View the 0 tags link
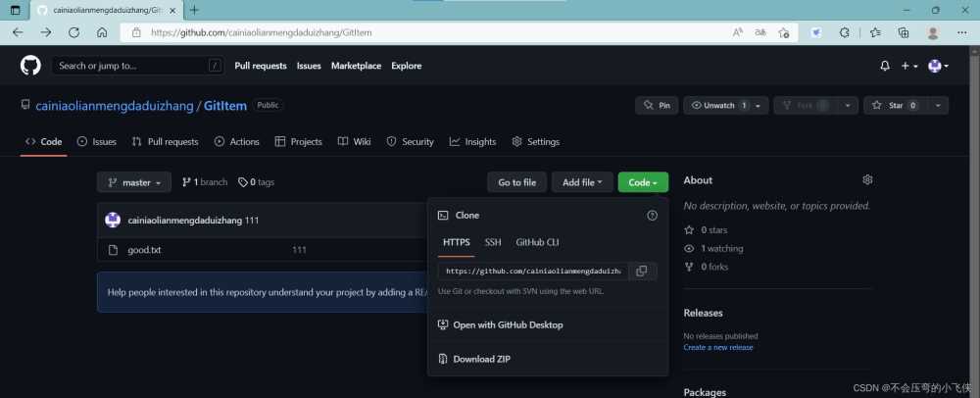Screen dimensions: 980x398 256,182
